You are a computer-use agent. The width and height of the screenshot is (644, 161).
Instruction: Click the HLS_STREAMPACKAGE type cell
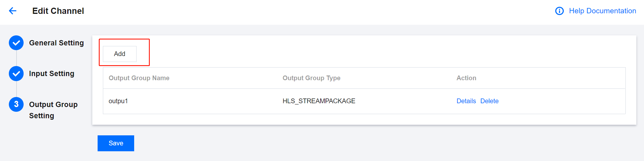[x=319, y=101]
